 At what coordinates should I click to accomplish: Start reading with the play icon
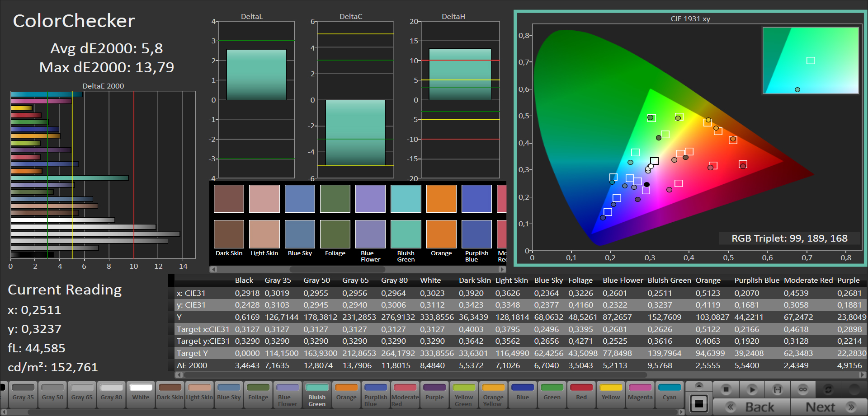pyautogui.click(x=752, y=389)
